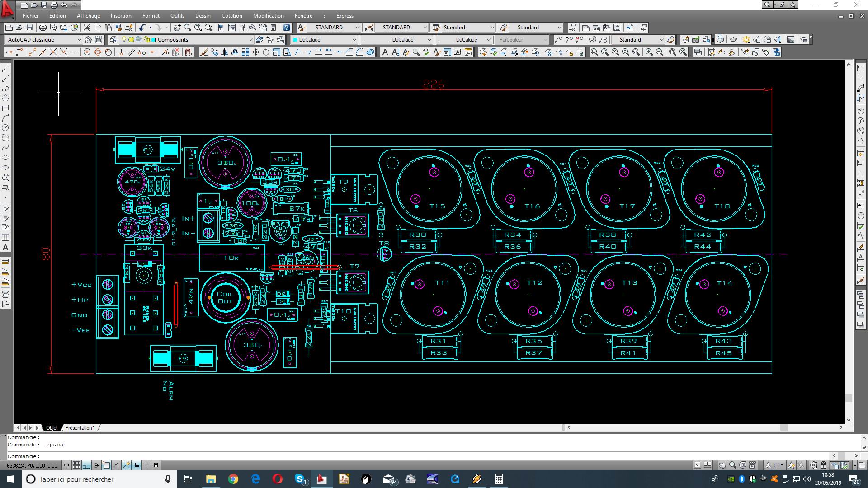
Task: Click the Spell check ABC icon
Action: [426, 52]
